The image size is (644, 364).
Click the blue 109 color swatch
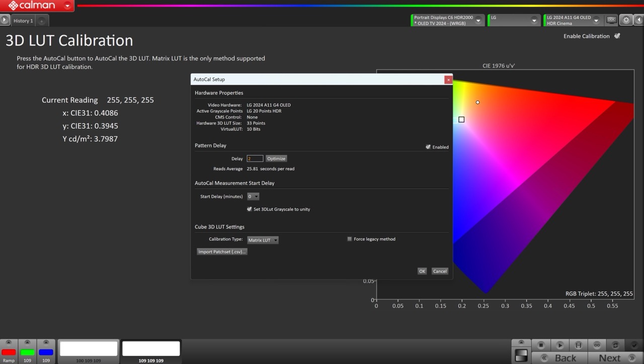(x=46, y=352)
